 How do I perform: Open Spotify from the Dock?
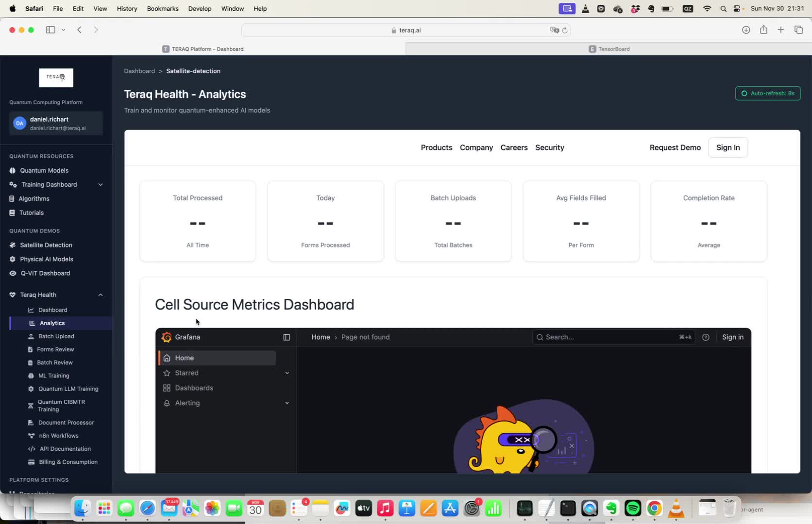tap(632, 508)
